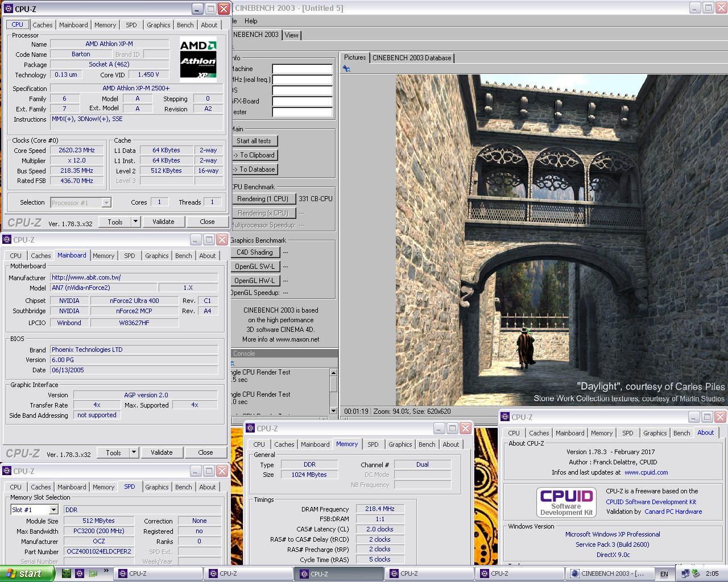Click the http://www.abit.com.tw/ manufacturer field

pos(134,277)
